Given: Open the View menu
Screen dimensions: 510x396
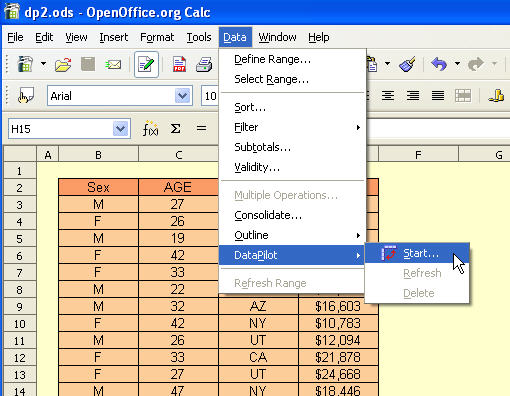Looking at the screenshot, I should coord(76,37).
